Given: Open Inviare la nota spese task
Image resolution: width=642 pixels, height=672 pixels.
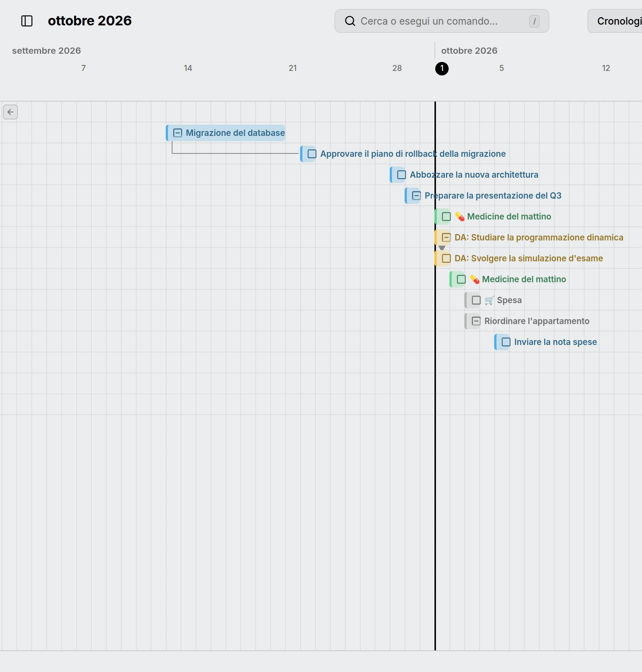Looking at the screenshot, I should click(555, 342).
